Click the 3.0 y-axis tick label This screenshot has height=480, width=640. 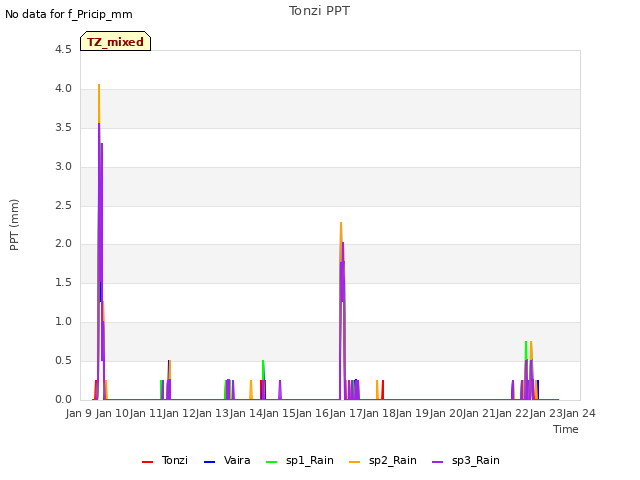pyautogui.click(x=63, y=167)
